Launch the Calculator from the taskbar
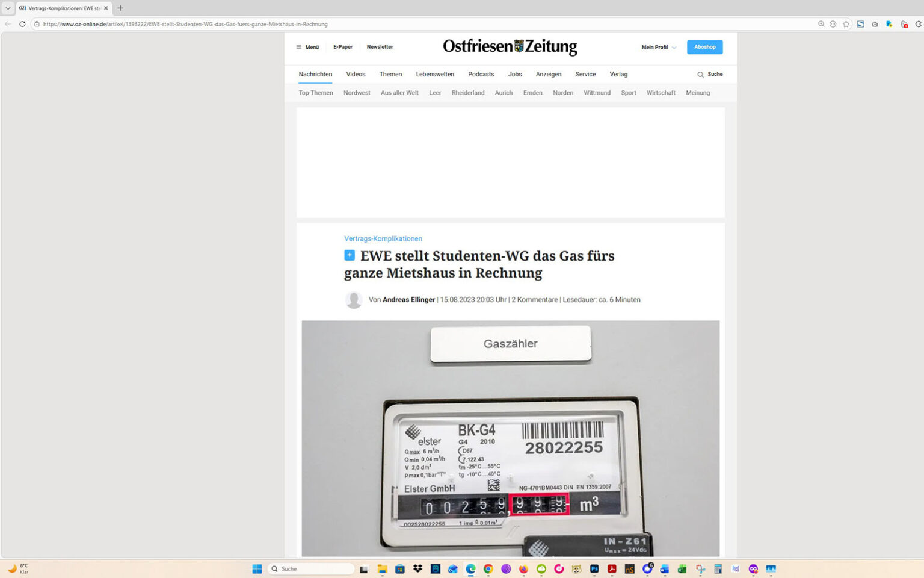Viewport: 924px width, 578px height. pos(717,569)
